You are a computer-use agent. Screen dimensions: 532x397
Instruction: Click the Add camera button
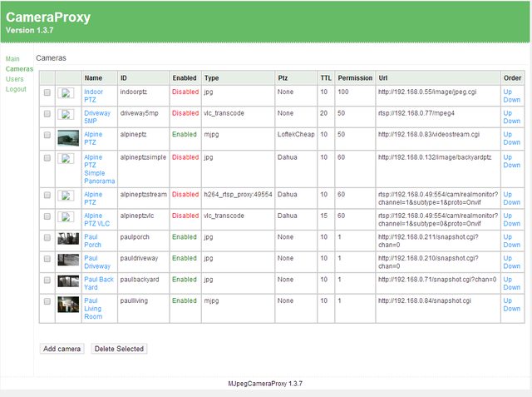pyautogui.click(x=62, y=349)
